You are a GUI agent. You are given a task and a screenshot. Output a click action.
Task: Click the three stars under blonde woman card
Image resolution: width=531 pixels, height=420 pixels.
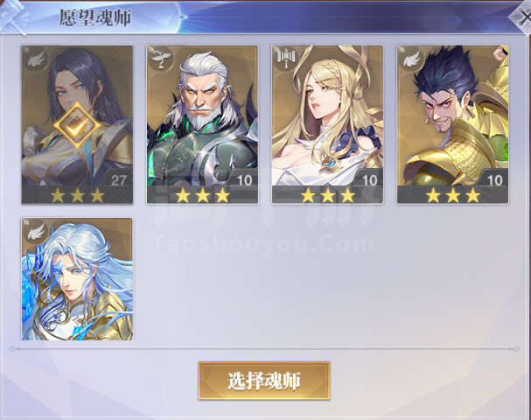coord(328,196)
